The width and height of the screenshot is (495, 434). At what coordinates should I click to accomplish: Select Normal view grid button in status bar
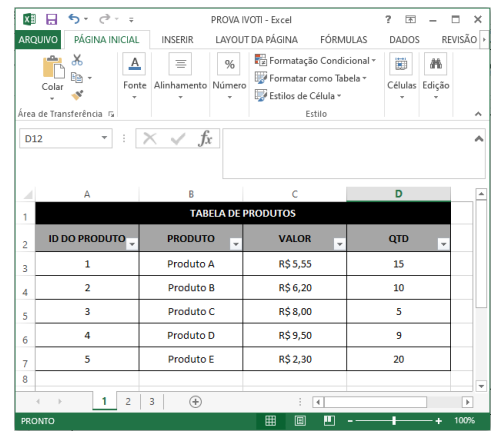pos(270,421)
